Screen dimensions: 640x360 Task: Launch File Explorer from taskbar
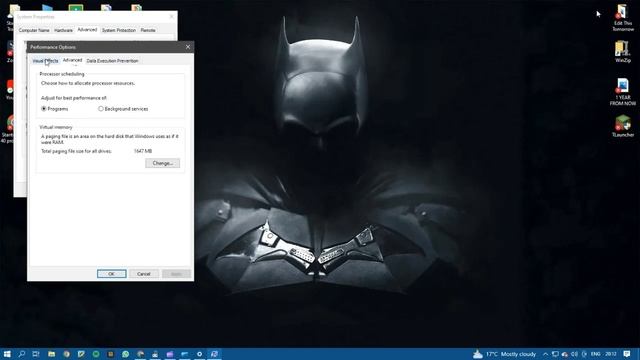(x=51, y=354)
